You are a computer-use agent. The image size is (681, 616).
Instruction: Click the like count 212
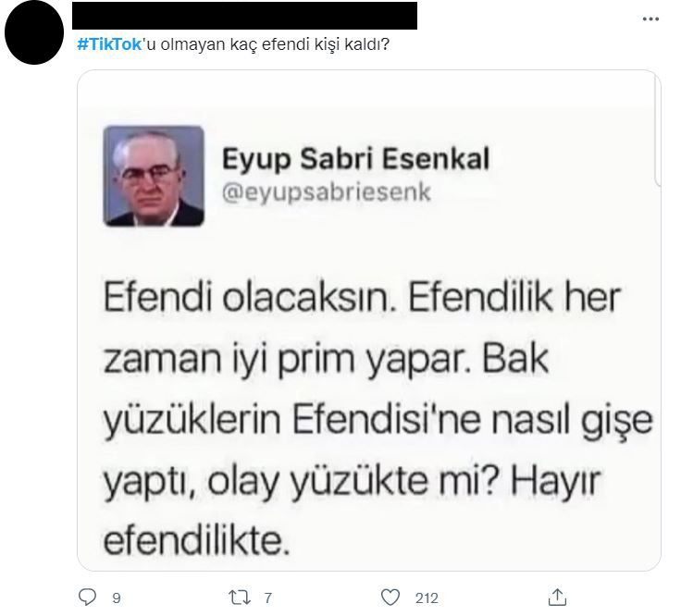[x=427, y=598]
